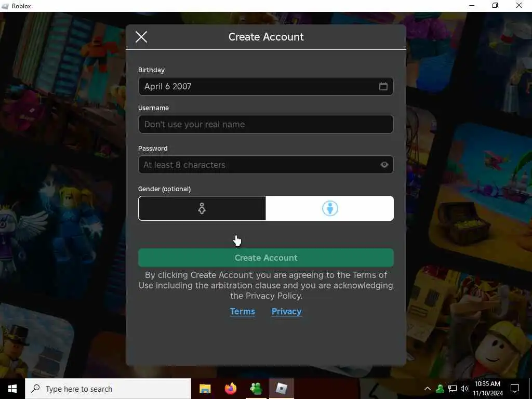This screenshot has width=532, height=399.
Task: Open network status tray icon
Action: pyautogui.click(x=453, y=389)
